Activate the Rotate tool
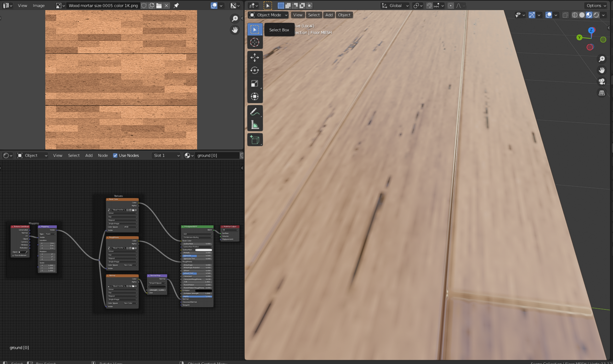This screenshot has height=364, width=613. [255, 70]
